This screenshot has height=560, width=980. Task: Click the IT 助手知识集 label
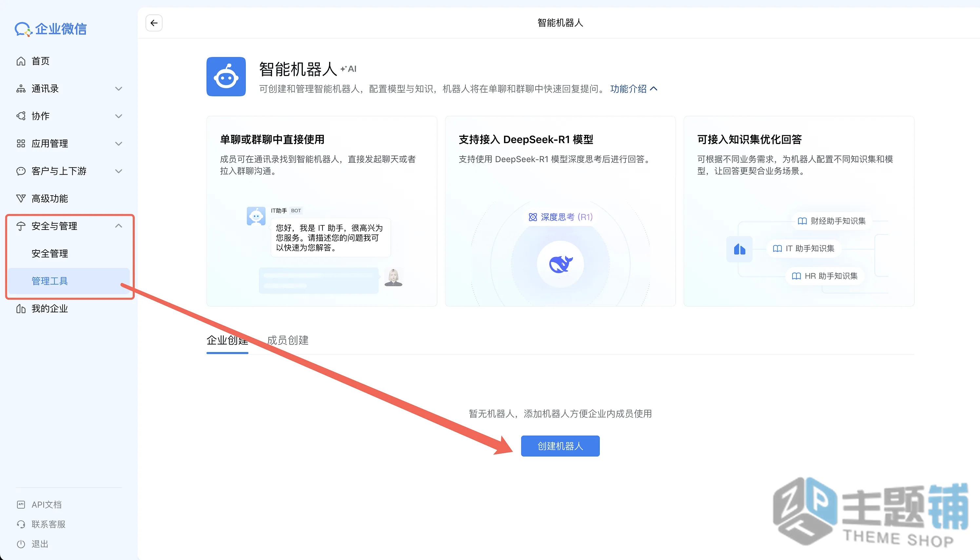point(810,249)
